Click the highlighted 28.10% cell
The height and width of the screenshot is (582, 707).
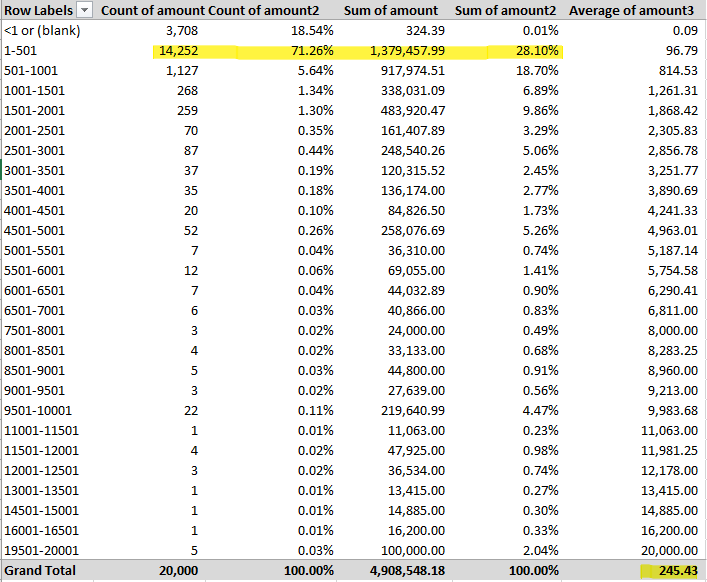[537, 50]
